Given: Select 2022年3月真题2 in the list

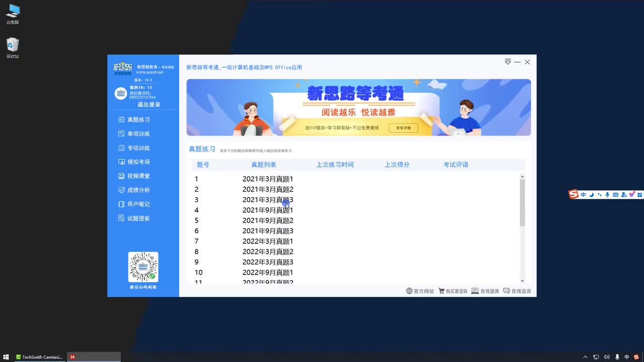Looking at the screenshot, I should [268, 252].
